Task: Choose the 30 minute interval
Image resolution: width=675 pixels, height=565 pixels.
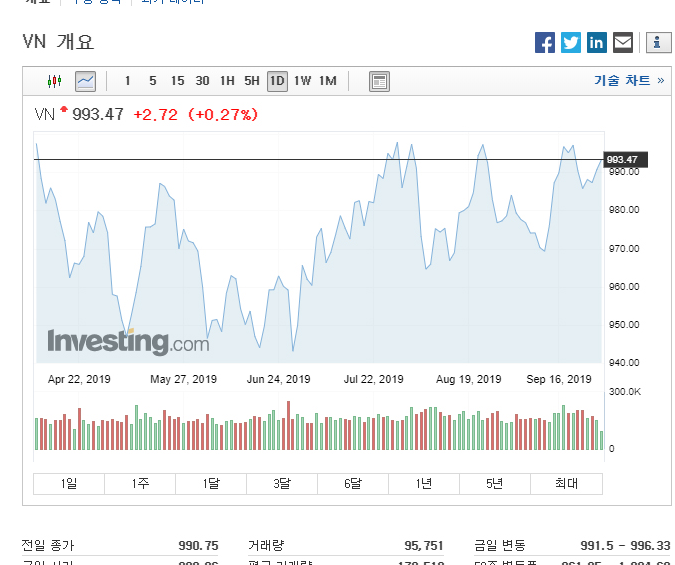Action: click(202, 81)
